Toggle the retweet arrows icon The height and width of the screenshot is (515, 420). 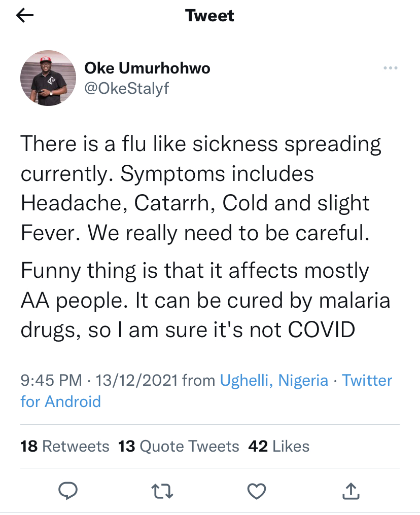163,490
